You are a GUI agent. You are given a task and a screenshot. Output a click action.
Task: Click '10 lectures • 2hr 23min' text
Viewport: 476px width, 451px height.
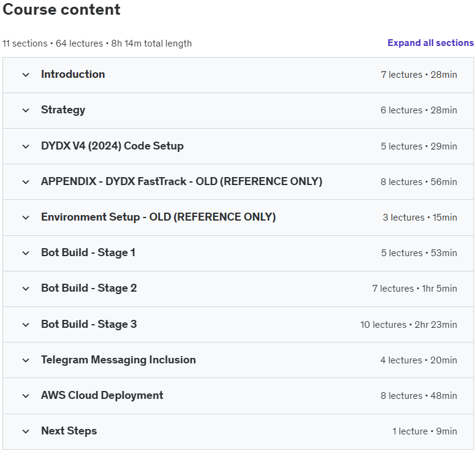click(x=409, y=325)
